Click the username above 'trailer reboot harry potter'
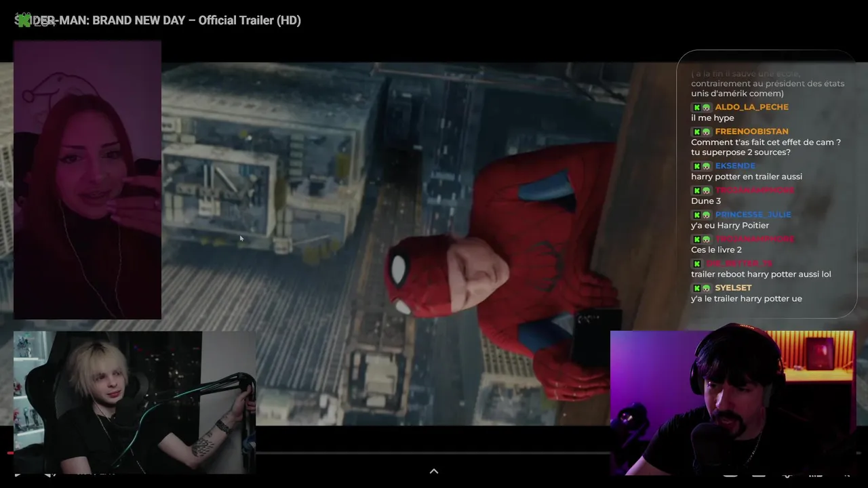The image size is (868, 488). [x=739, y=264]
